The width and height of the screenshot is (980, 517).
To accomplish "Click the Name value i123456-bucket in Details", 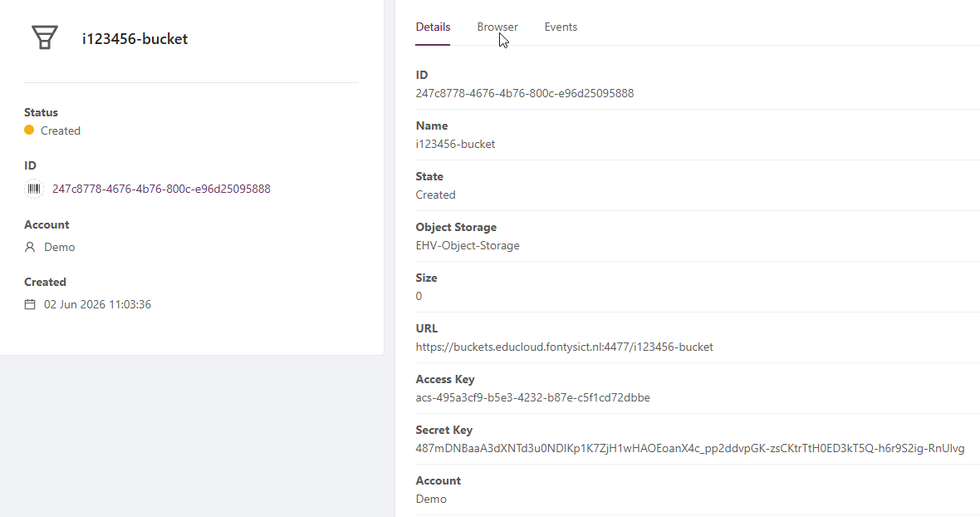I will (455, 144).
